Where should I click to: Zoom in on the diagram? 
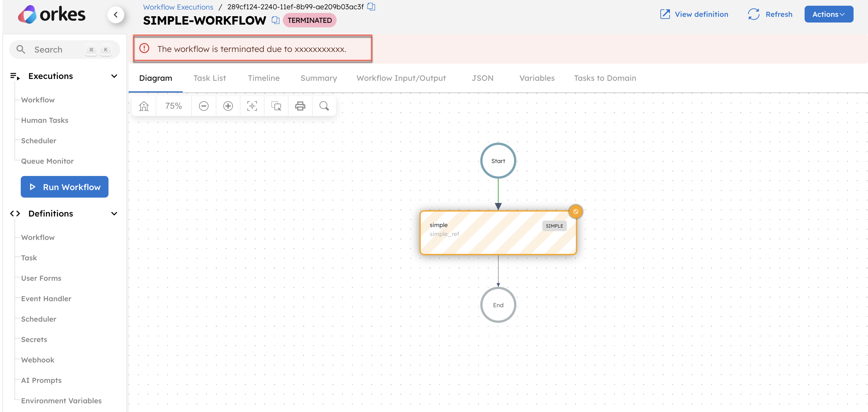tap(228, 106)
